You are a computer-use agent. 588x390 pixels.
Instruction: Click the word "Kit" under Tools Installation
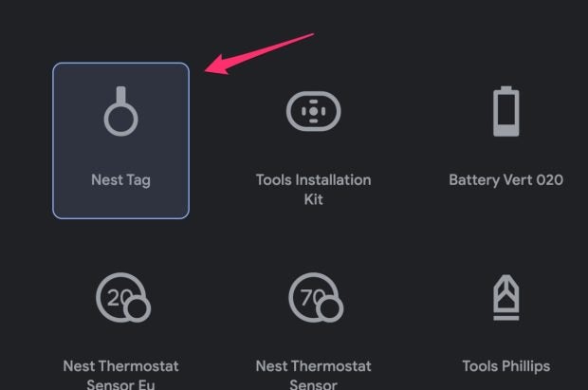point(314,199)
